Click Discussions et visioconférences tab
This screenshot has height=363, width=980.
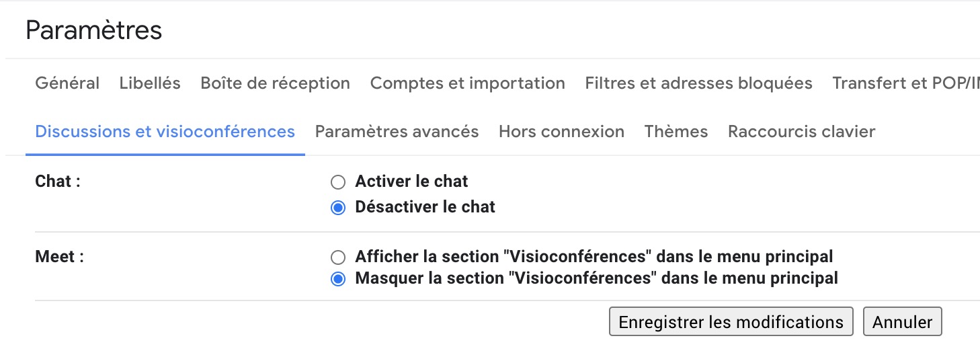[x=165, y=132]
